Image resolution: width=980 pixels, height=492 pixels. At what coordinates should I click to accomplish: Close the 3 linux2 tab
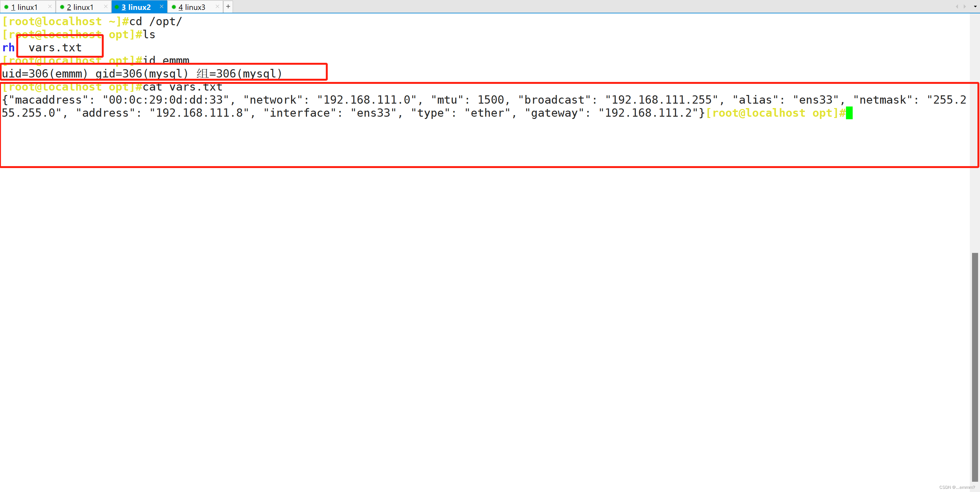(161, 6)
